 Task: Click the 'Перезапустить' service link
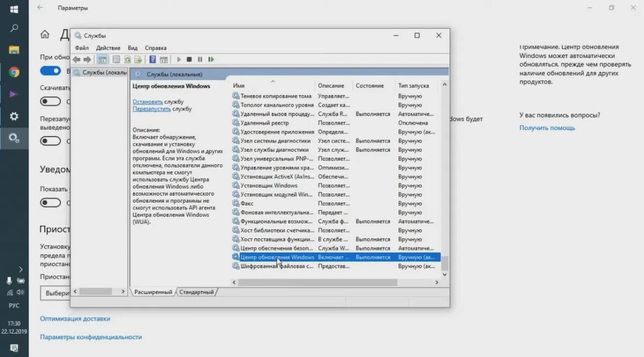(152, 108)
